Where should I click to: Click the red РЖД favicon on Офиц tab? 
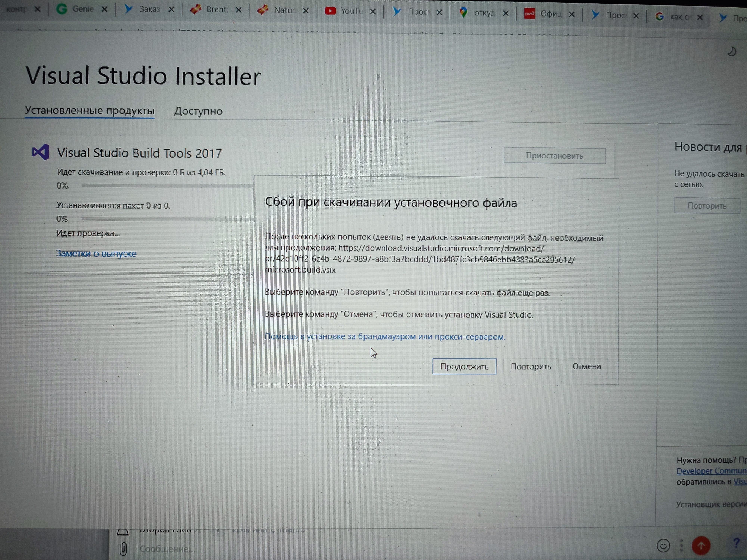pyautogui.click(x=529, y=14)
